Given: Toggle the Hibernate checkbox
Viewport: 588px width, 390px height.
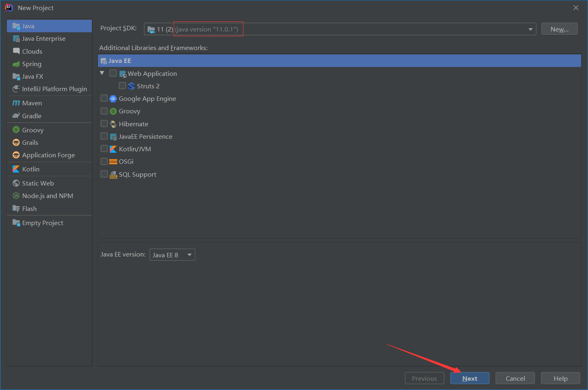Looking at the screenshot, I should point(104,123).
